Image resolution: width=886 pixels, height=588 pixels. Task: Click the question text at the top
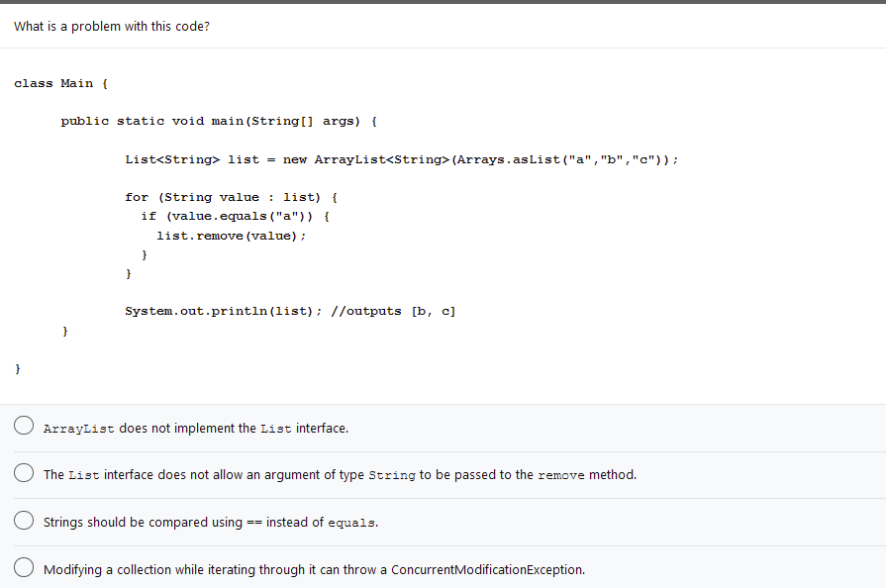pyautogui.click(x=109, y=26)
